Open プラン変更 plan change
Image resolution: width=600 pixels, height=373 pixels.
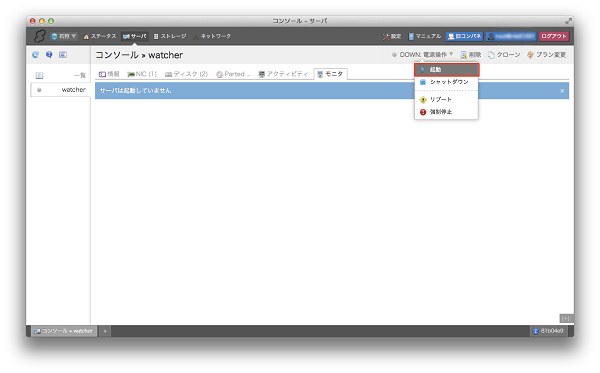pyautogui.click(x=546, y=55)
